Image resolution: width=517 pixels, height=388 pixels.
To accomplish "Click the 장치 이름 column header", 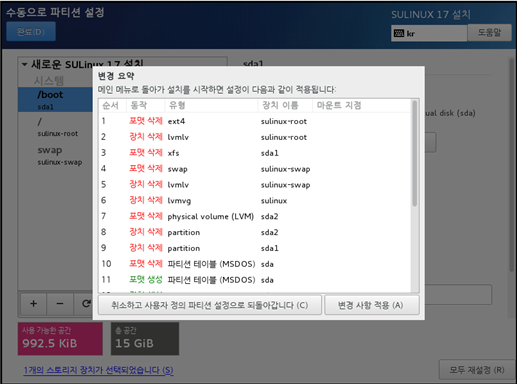I will click(x=285, y=106).
